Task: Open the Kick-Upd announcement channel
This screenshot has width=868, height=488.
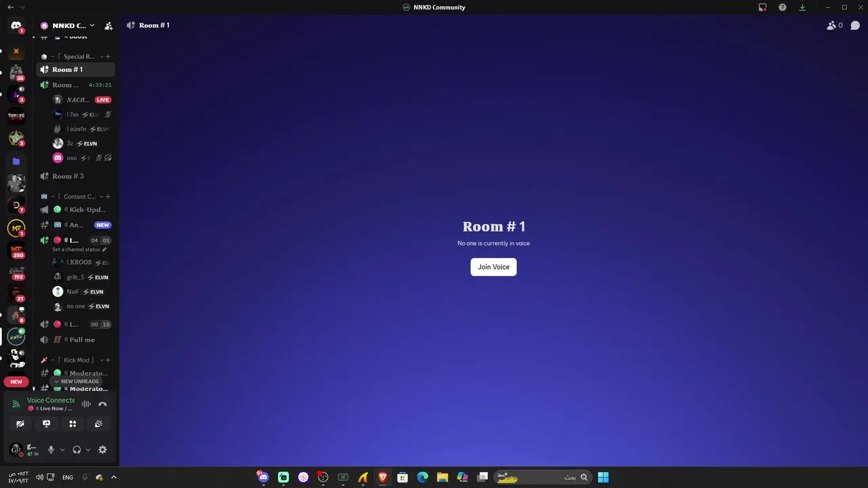Action: tap(75, 209)
